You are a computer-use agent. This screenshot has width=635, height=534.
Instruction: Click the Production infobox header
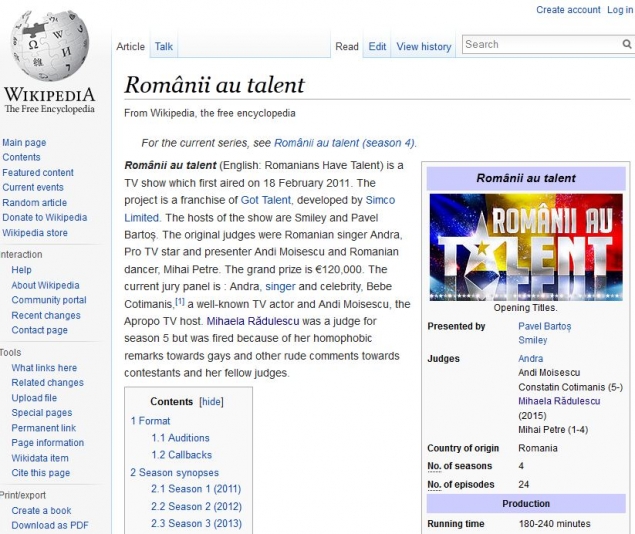coord(526,504)
